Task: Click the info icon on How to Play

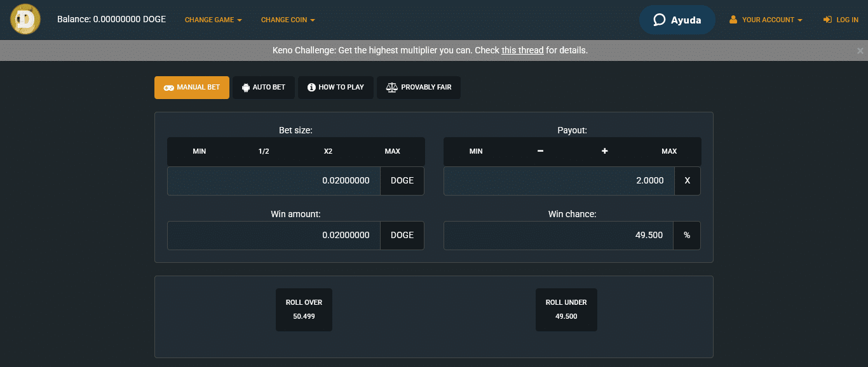Action: (x=311, y=87)
